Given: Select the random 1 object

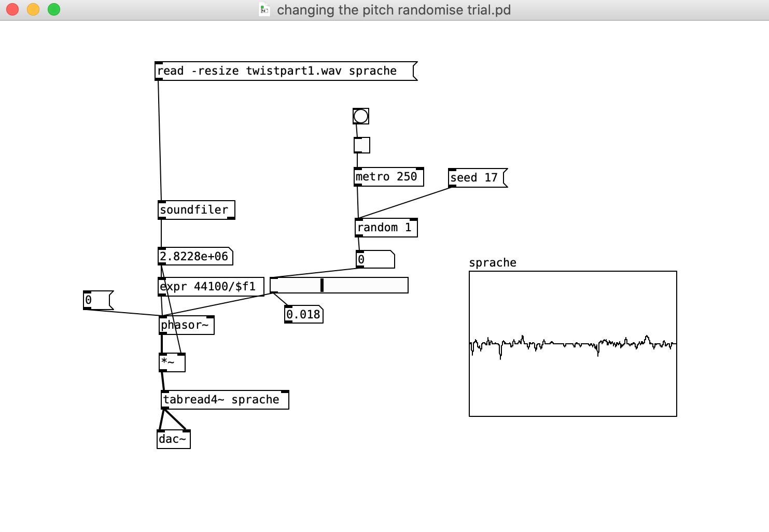Looking at the screenshot, I should [x=386, y=228].
